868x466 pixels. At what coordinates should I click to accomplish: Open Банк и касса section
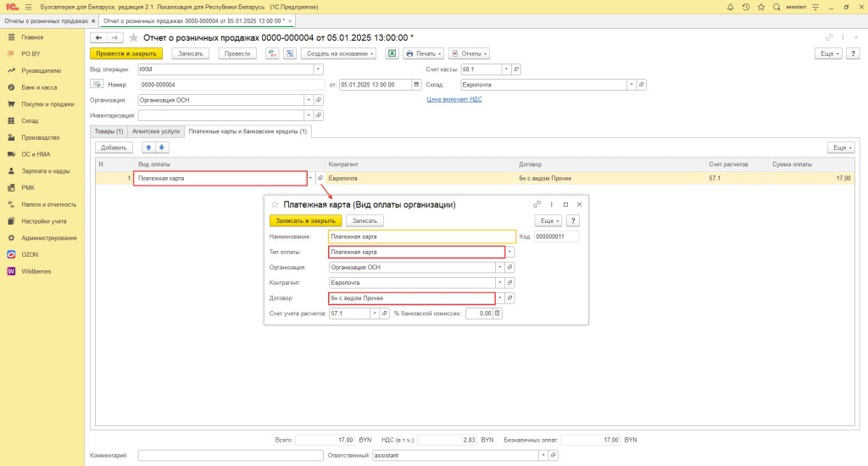(39, 87)
